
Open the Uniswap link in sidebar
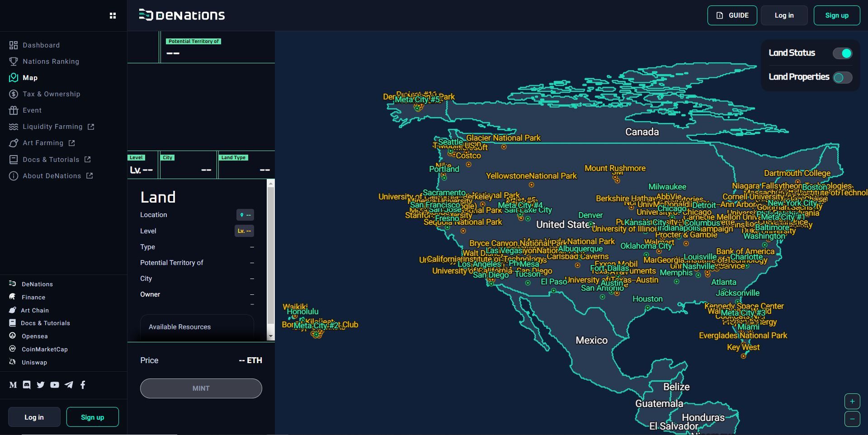point(34,362)
